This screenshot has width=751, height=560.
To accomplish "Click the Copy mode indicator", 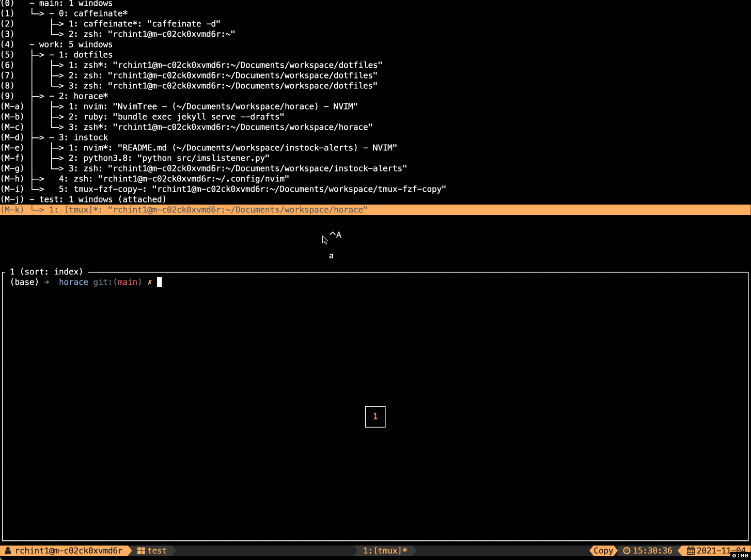I will pyautogui.click(x=603, y=551).
